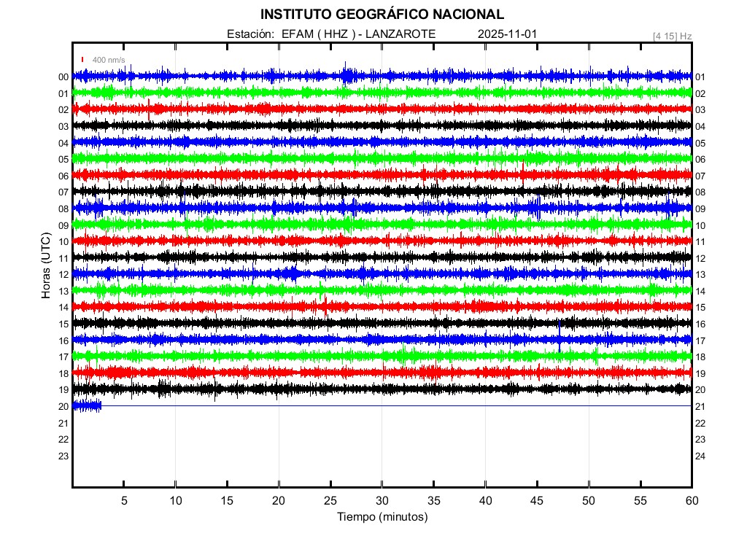Image resolution: width=747 pixels, height=560 pixels.
Task: Click the Tiempo (minutos) axis label
Action: pyautogui.click(x=382, y=517)
